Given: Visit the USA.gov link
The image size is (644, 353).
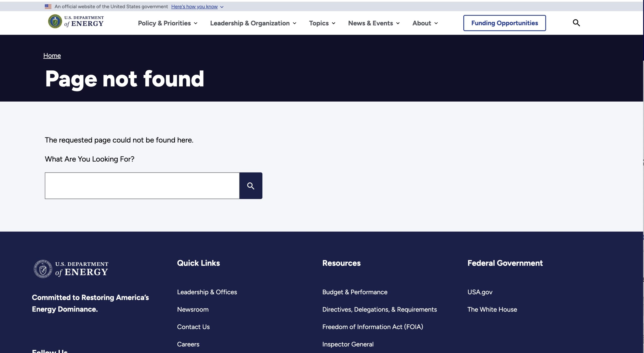Looking at the screenshot, I should click(480, 292).
